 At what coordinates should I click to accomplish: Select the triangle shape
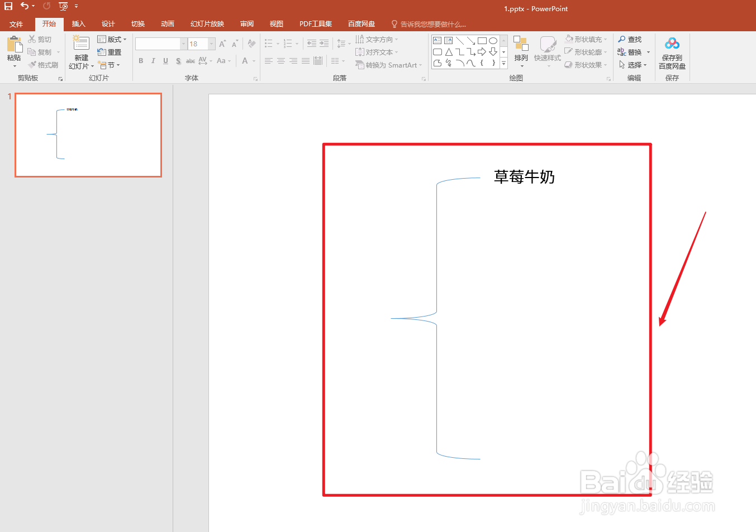(448, 52)
